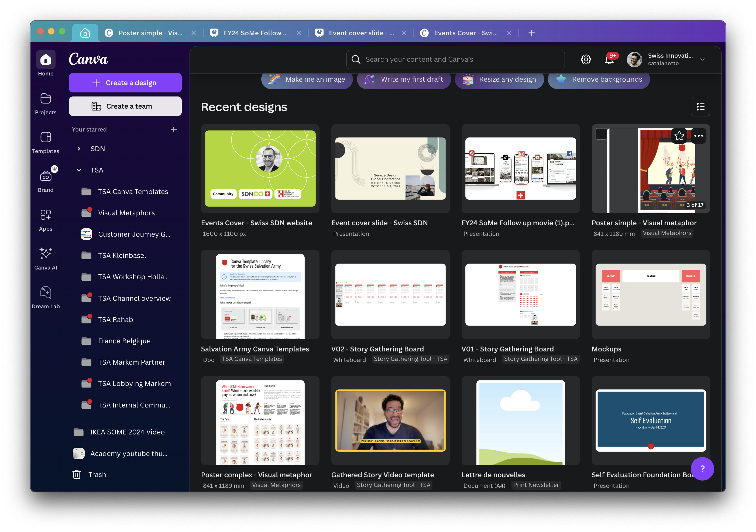Open the Templates sidebar section
The image size is (756, 532).
[46, 142]
